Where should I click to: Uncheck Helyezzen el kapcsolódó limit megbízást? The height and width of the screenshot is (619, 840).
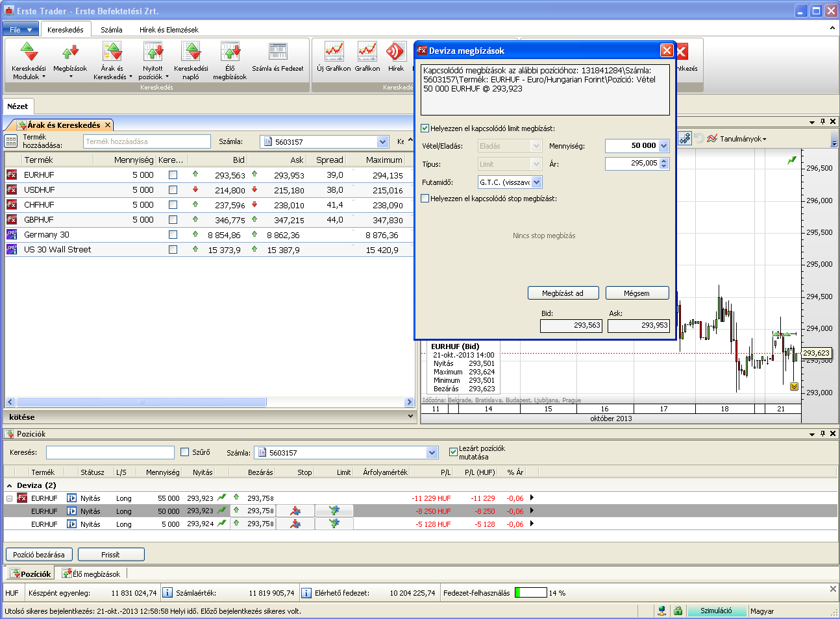[425, 128]
